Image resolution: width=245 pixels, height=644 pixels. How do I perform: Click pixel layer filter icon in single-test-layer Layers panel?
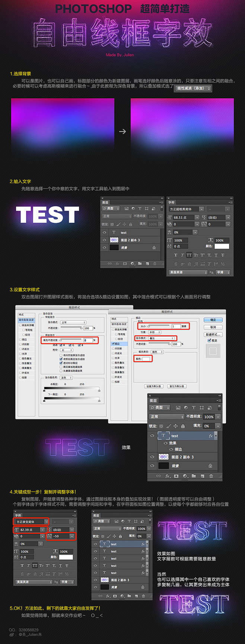tap(127, 209)
